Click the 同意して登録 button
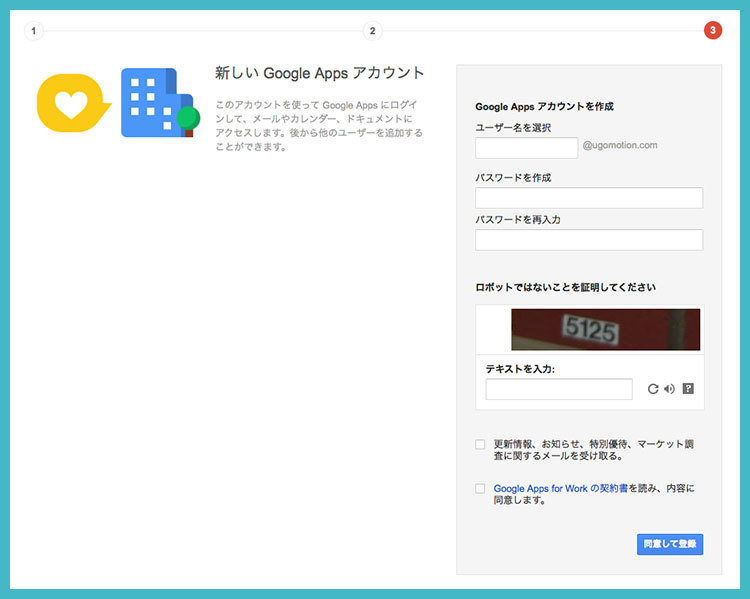 670,544
